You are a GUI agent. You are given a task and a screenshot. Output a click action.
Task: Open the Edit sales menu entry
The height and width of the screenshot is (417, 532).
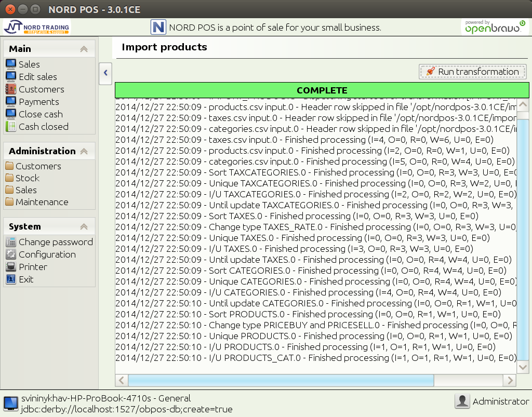point(37,77)
